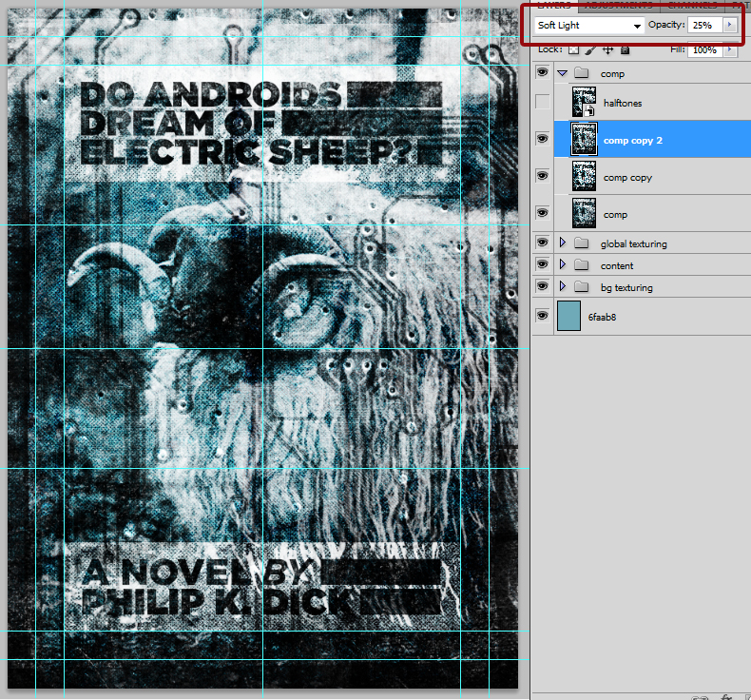
Task: Select the comp group name label
Action: click(x=612, y=74)
